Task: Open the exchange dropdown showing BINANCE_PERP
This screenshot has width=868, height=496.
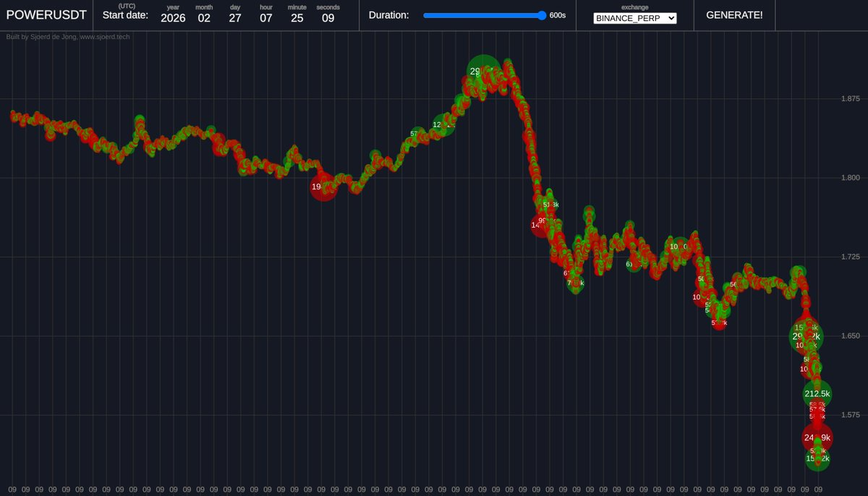Action: click(635, 18)
